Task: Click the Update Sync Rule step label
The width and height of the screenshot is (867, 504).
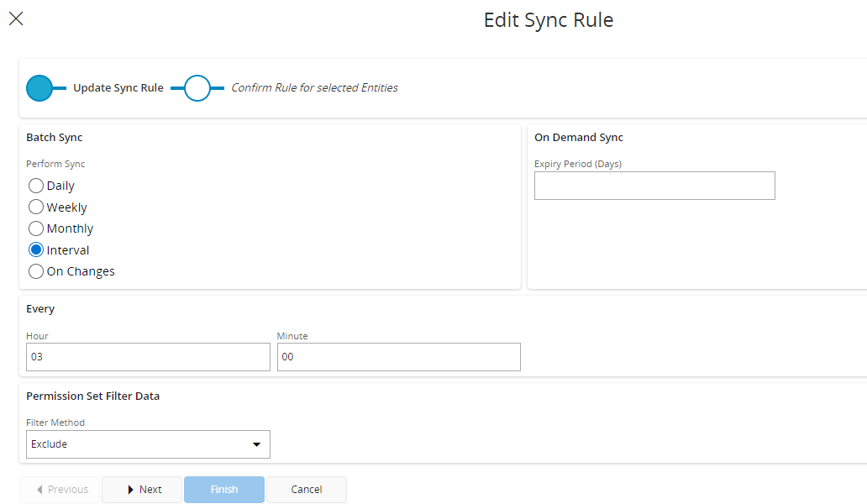Action: tap(118, 88)
